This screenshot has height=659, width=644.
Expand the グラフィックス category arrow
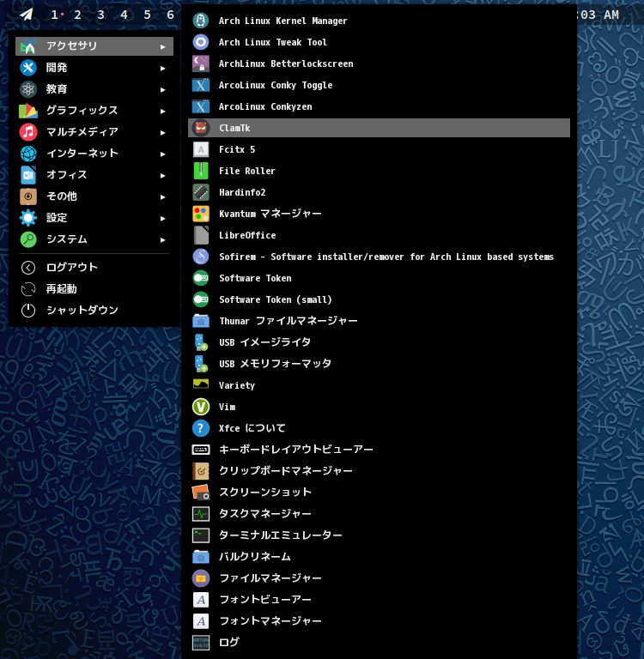tap(162, 111)
